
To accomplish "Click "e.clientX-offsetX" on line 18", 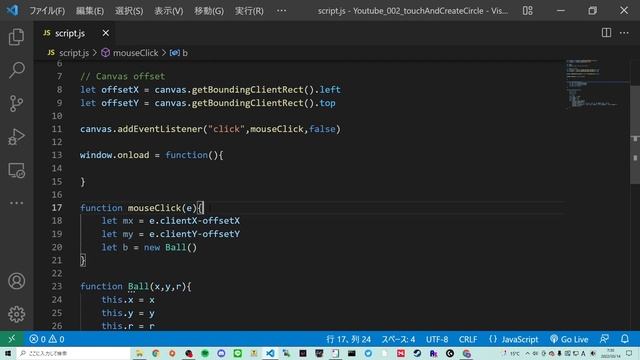I will (x=194, y=221).
